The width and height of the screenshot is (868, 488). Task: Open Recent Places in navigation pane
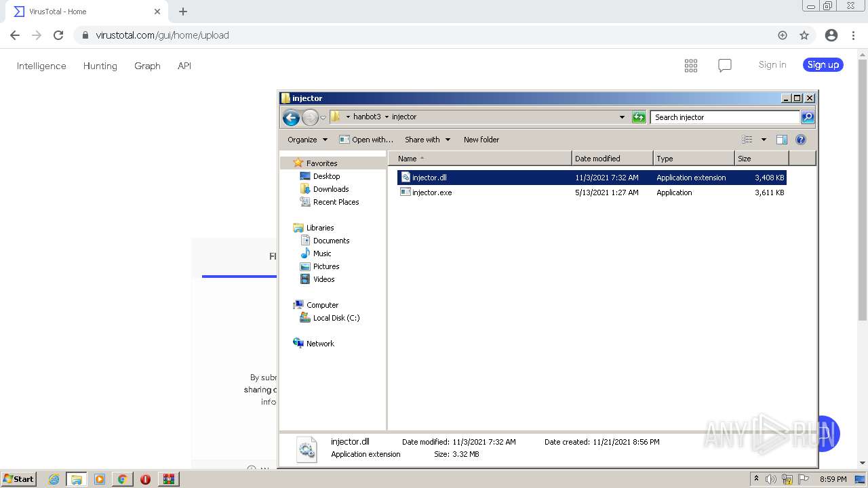[336, 202]
